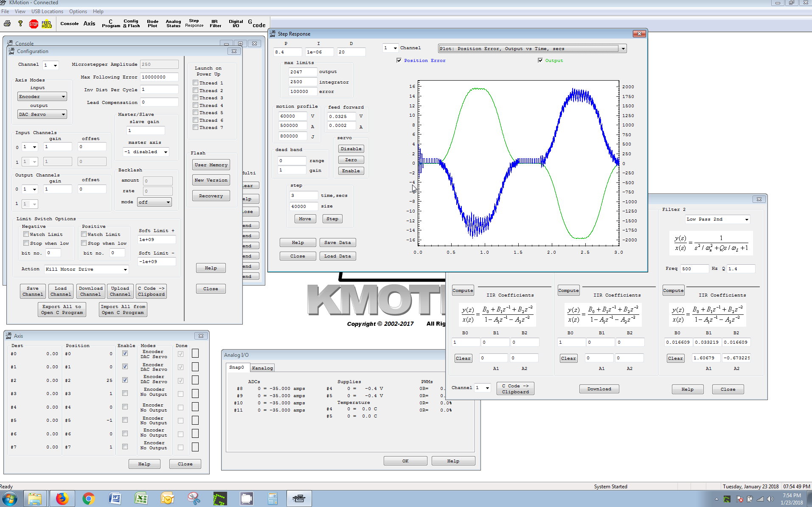Open the IIR Filter toolbar screen

click(215, 24)
